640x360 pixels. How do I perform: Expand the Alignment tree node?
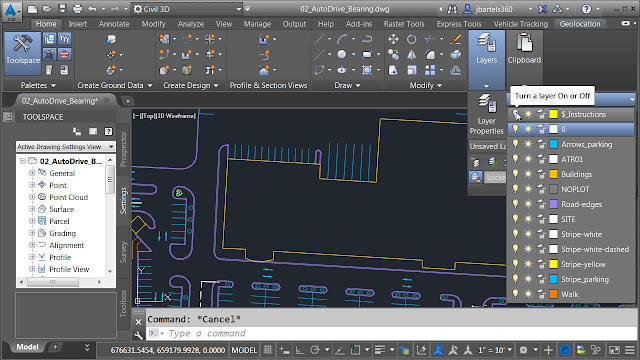tap(32, 245)
